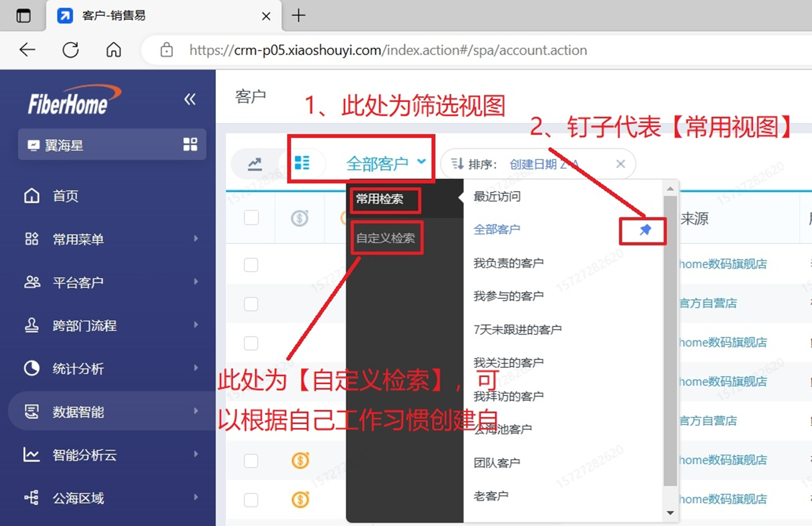812x526 pixels.
Task: Expand 常用菜单 submenu arrow
Action: coord(196,239)
